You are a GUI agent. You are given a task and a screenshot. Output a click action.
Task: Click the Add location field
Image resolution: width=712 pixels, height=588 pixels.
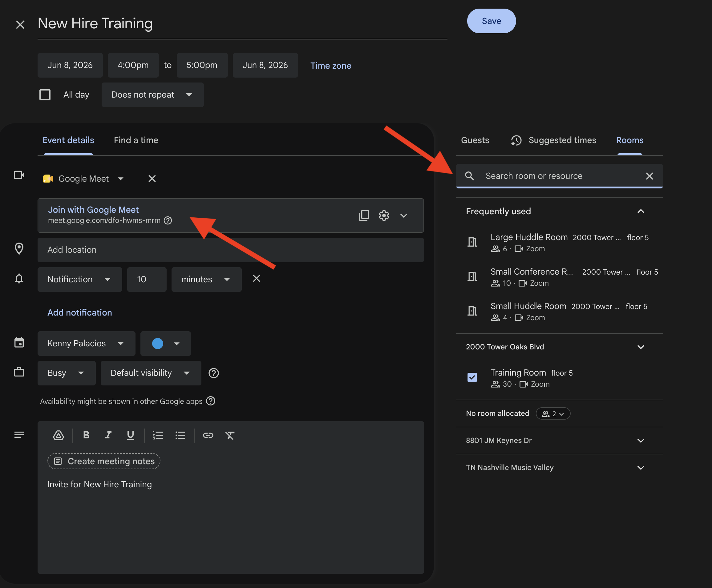[231, 250]
